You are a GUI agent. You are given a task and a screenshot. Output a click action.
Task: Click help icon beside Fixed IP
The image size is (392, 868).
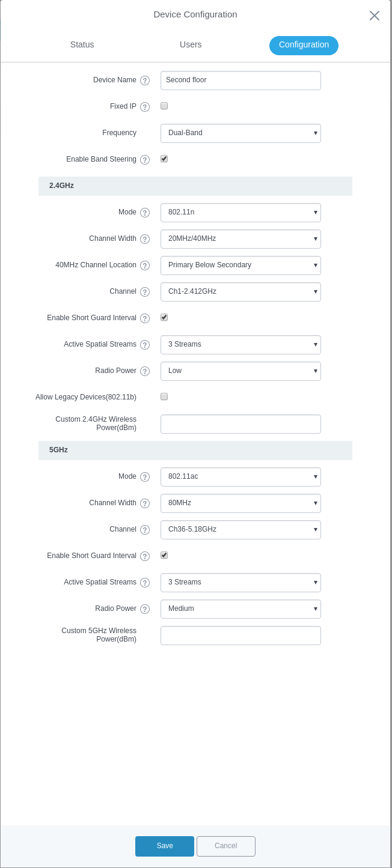click(x=145, y=107)
